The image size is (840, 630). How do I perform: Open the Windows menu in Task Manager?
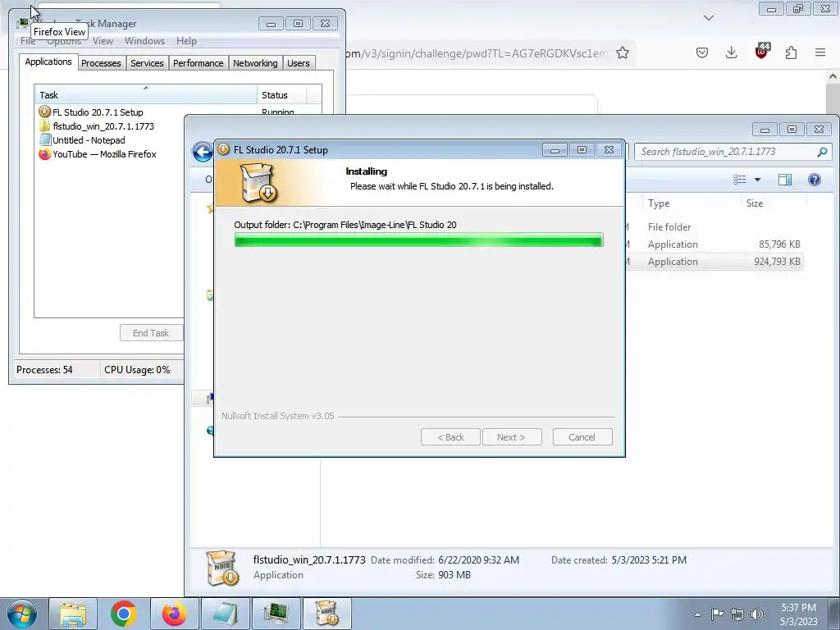coord(144,41)
